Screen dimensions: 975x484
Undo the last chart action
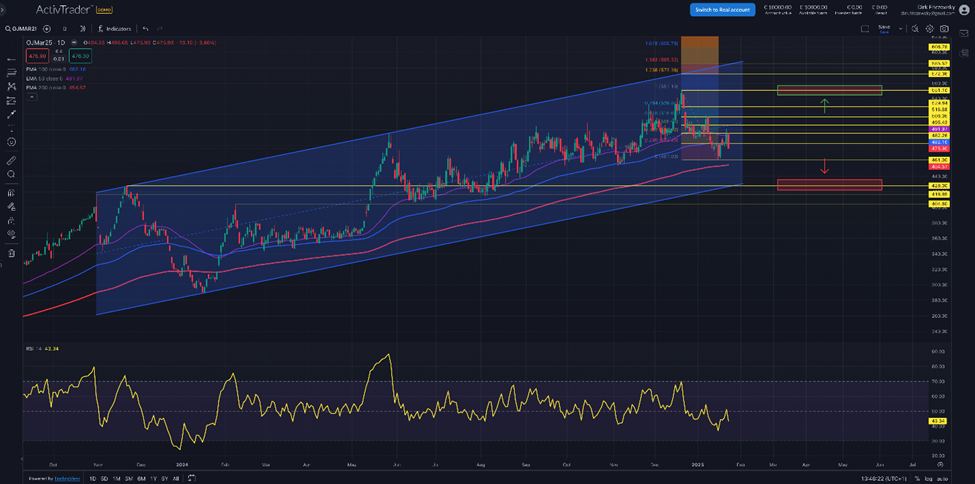pyautogui.click(x=146, y=29)
